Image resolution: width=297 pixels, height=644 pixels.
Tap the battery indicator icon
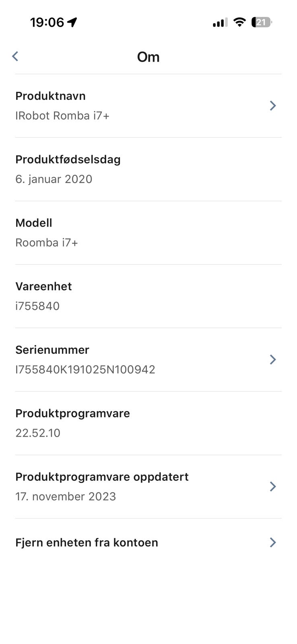coord(262,22)
